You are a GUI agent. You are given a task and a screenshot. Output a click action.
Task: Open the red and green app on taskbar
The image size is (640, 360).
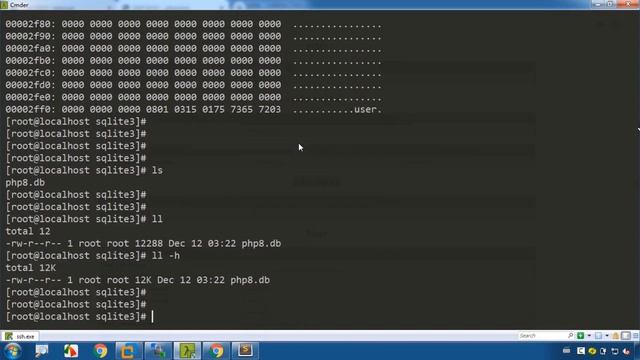[71, 351]
